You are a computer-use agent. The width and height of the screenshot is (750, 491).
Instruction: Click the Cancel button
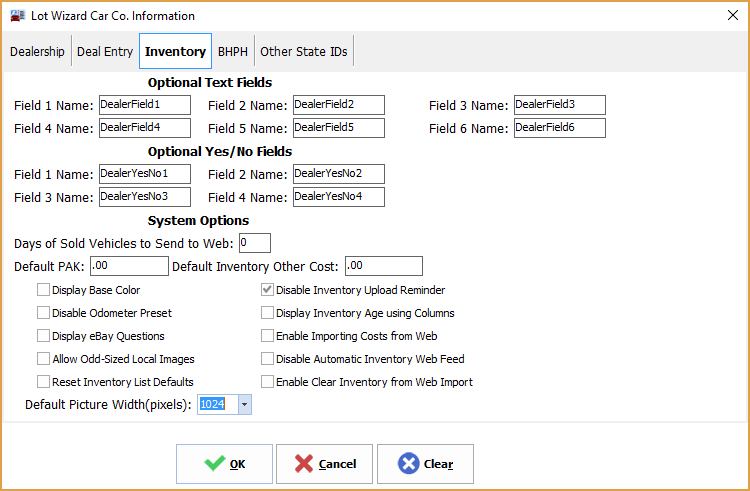tap(324, 464)
